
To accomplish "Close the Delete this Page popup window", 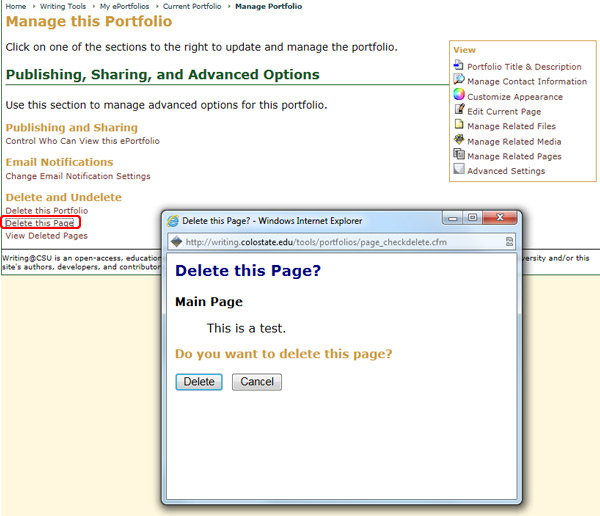I will pyautogui.click(x=500, y=218).
